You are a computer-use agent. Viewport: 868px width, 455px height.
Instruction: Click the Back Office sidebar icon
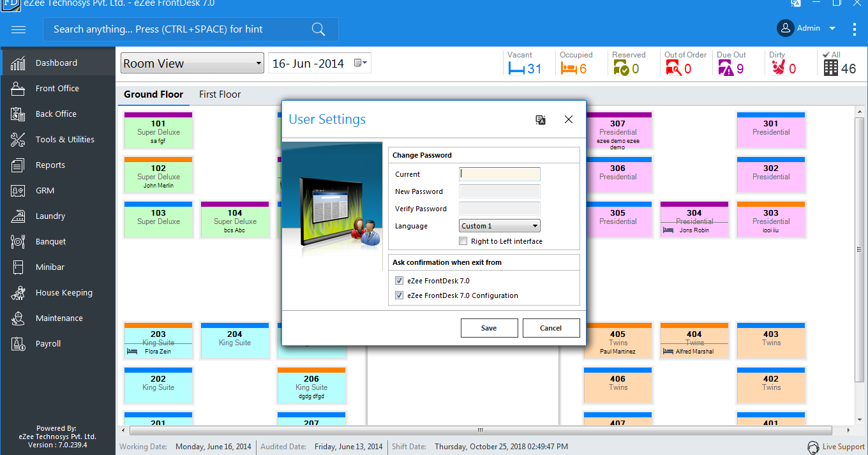coord(18,114)
